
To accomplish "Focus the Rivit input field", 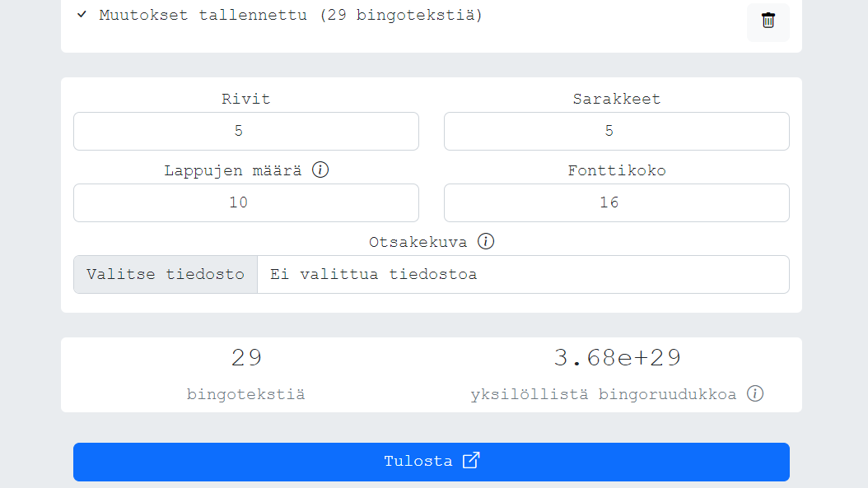I will (245, 131).
